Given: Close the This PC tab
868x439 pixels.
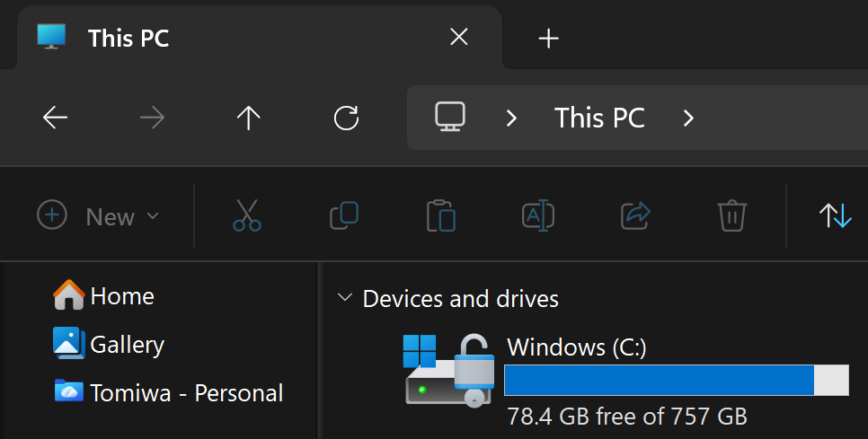Looking at the screenshot, I should point(459,37).
